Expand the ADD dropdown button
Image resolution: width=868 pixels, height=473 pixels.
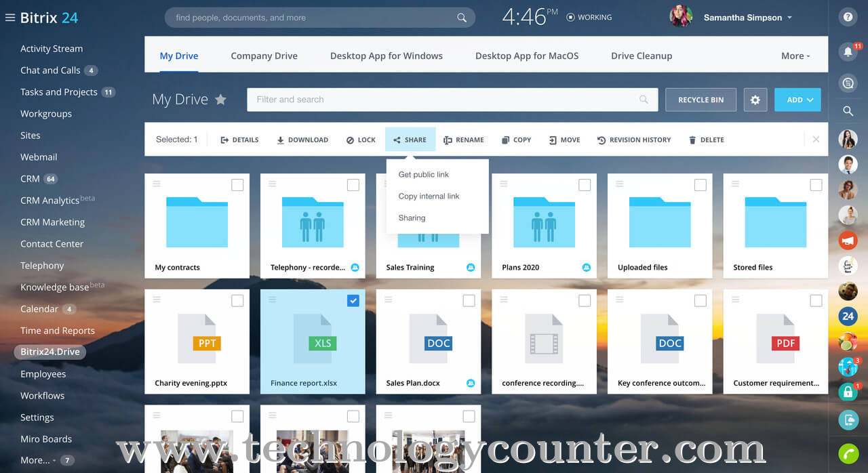(x=798, y=100)
